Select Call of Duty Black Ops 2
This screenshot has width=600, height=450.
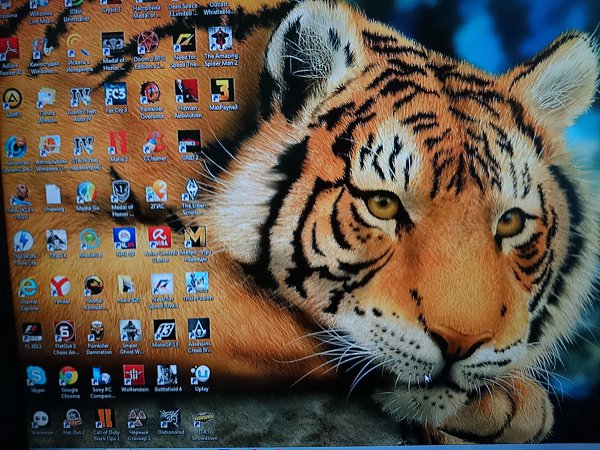pyautogui.click(x=105, y=418)
